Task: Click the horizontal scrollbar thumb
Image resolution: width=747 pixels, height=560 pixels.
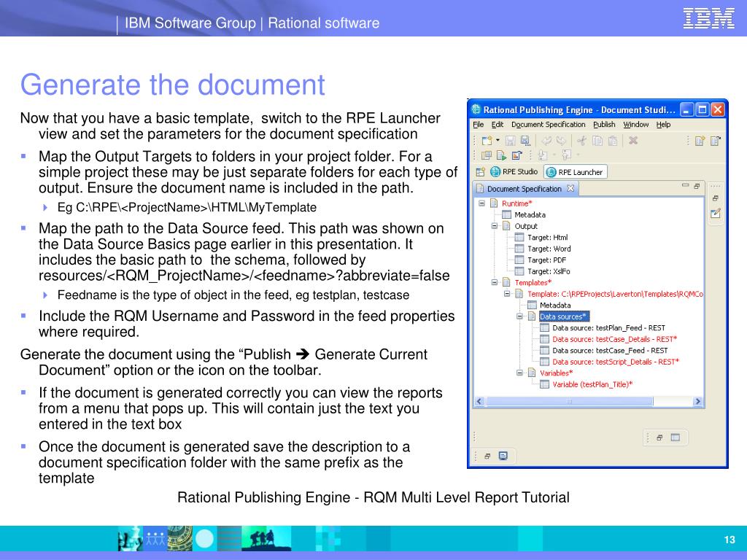Action: pyautogui.click(x=569, y=402)
